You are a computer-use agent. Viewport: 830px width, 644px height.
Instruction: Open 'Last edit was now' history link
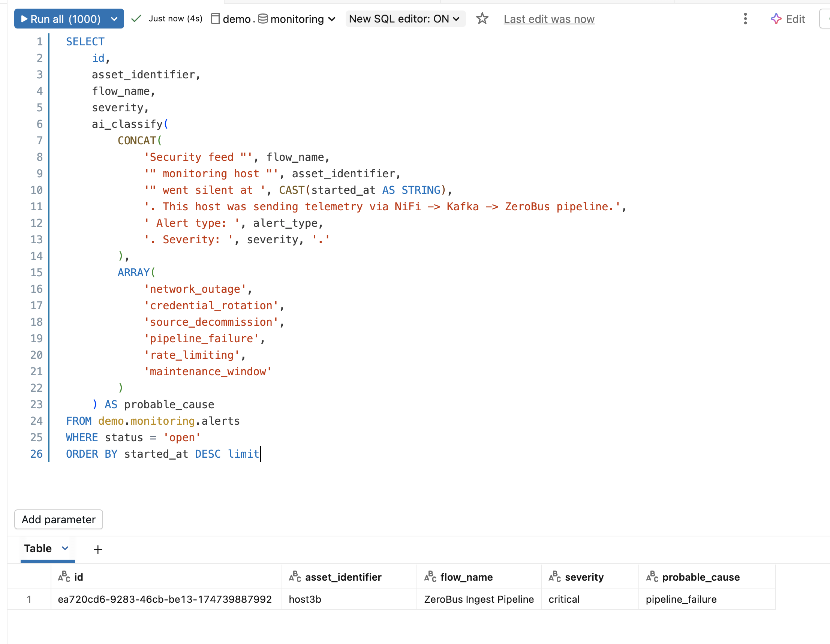pos(549,19)
